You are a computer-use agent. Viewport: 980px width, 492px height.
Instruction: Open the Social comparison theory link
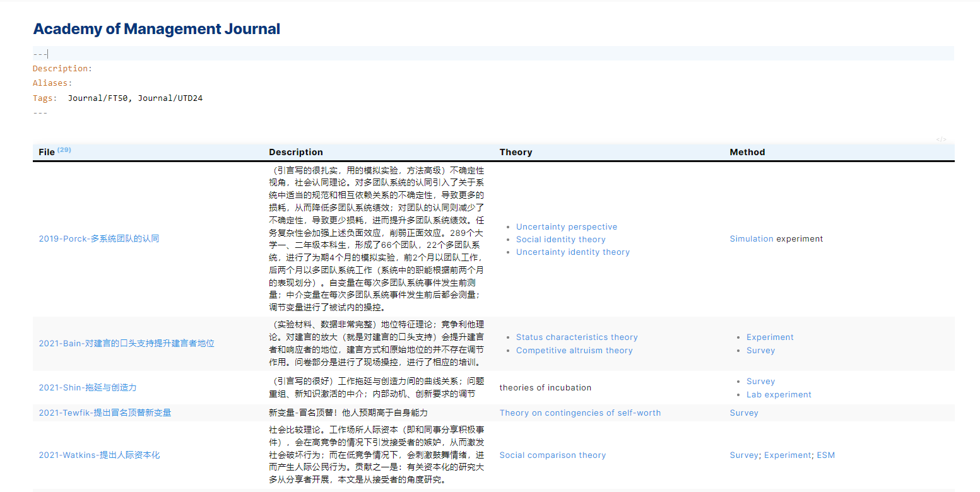(x=553, y=455)
